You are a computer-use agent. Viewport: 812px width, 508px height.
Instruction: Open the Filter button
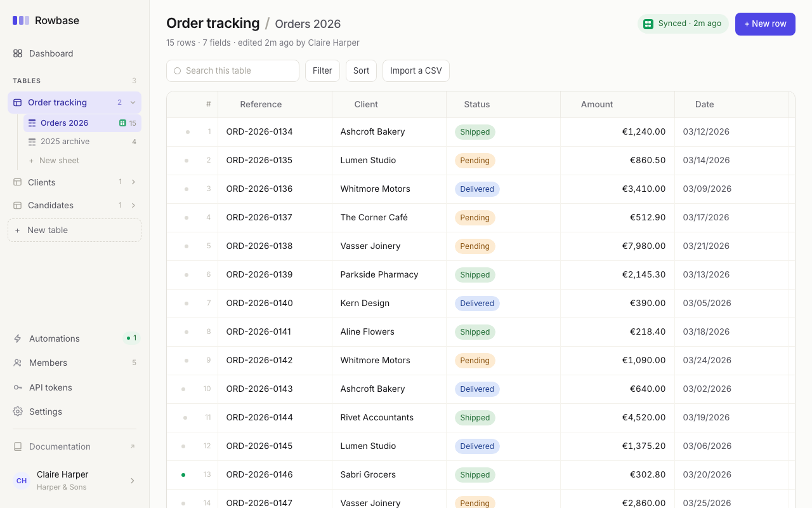pyautogui.click(x=322, y=70)
